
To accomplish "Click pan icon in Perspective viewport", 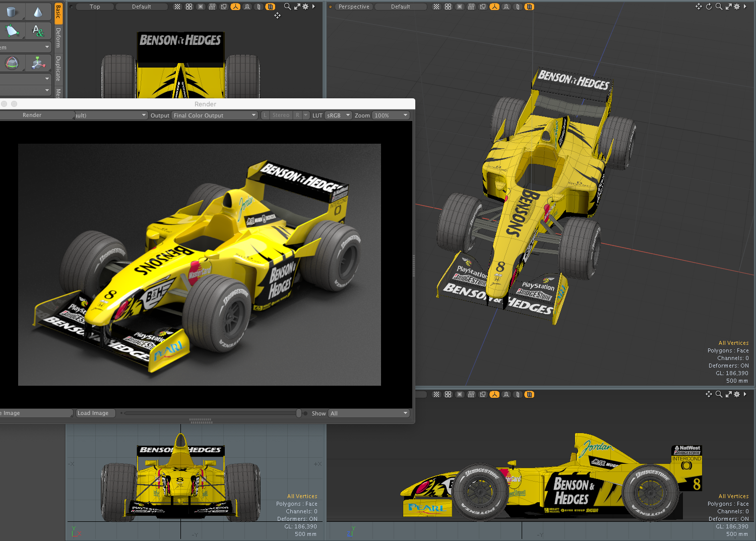I will point(699,7).
